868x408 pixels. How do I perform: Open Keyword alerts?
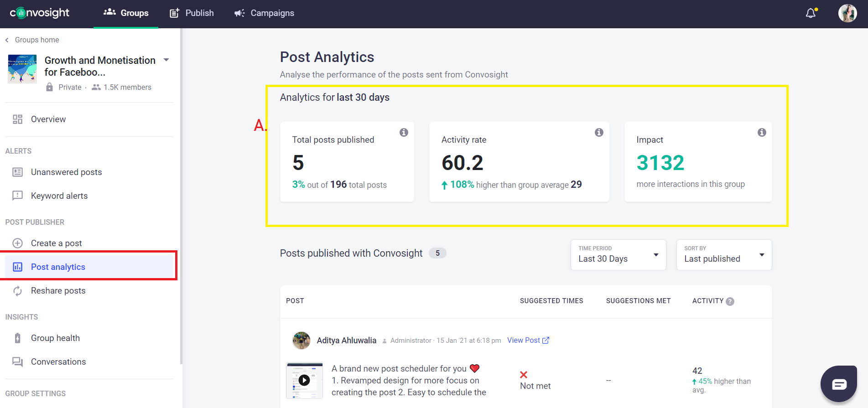(x=89, y=196)
